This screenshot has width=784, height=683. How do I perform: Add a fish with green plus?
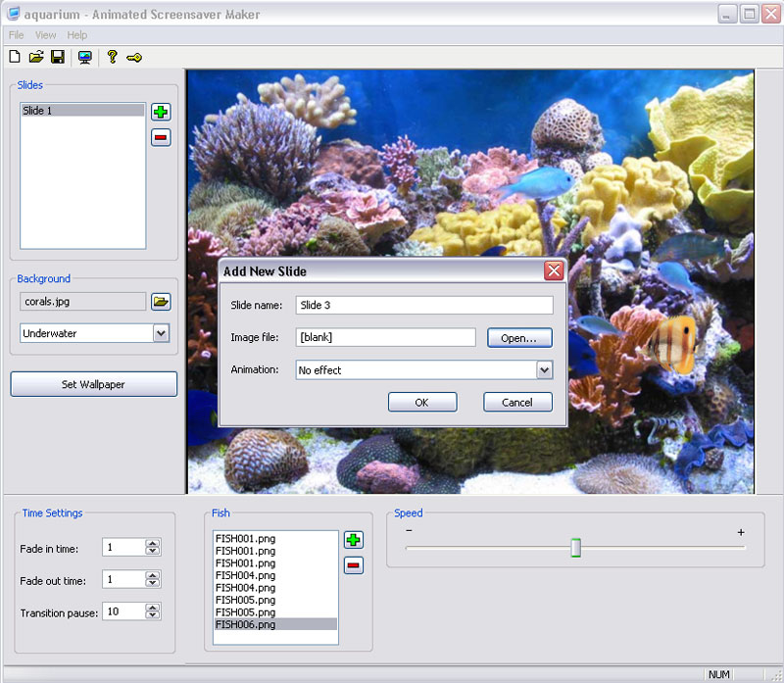click(353, 540)
